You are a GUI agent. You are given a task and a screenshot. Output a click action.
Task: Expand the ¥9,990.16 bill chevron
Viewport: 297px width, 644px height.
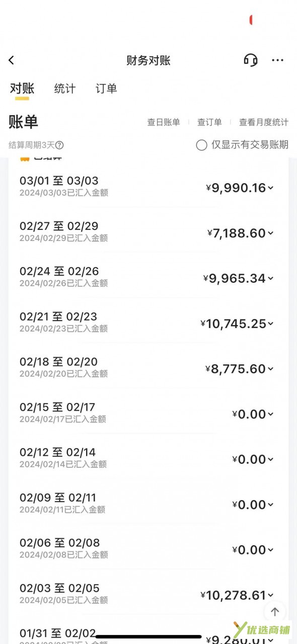271,188
